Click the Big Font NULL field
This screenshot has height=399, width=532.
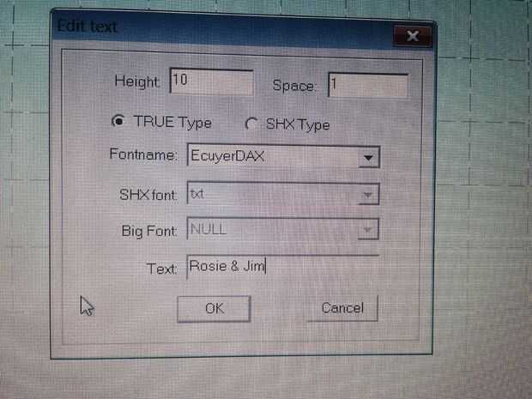pos(282,229)
